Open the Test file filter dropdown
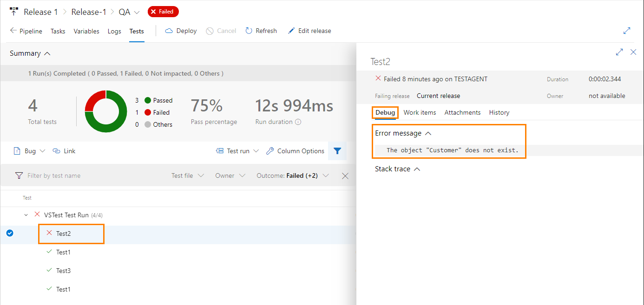 (187, 175)
